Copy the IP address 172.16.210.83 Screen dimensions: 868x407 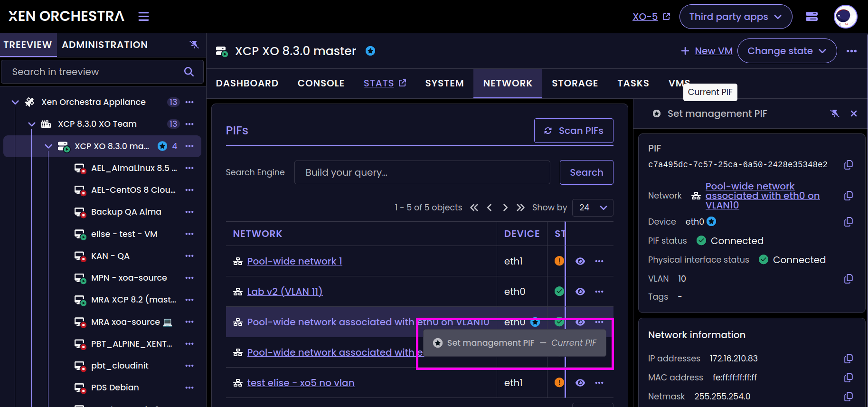[849, 359]
